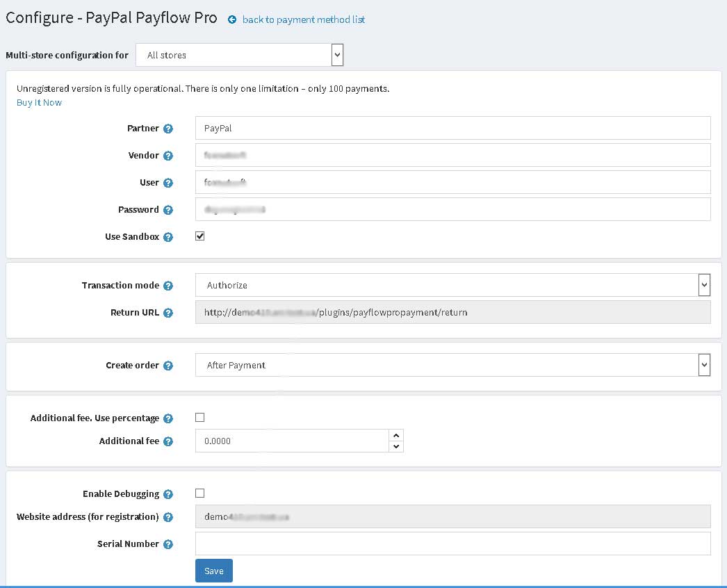The image size is (727, 588).
Task: Click the Configure - PayPal Payflow Pro heading
Action: point(111,17)
